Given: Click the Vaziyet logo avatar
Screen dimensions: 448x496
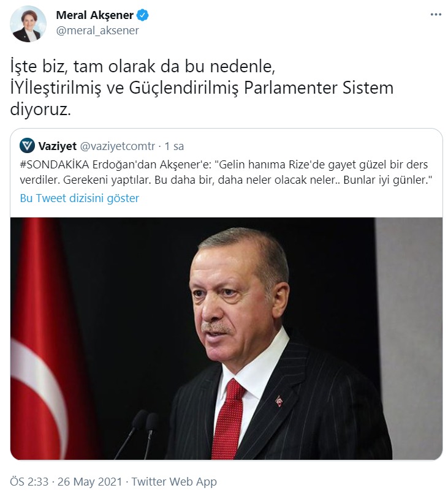Looking at the screenshot, I should pos(27,146).
